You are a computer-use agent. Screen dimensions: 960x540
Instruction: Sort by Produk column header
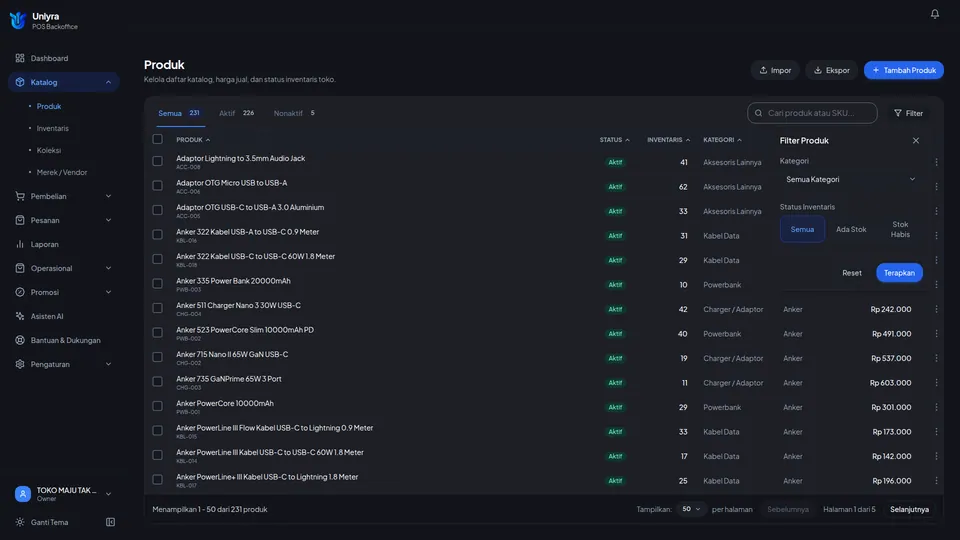tap(193, 140)
